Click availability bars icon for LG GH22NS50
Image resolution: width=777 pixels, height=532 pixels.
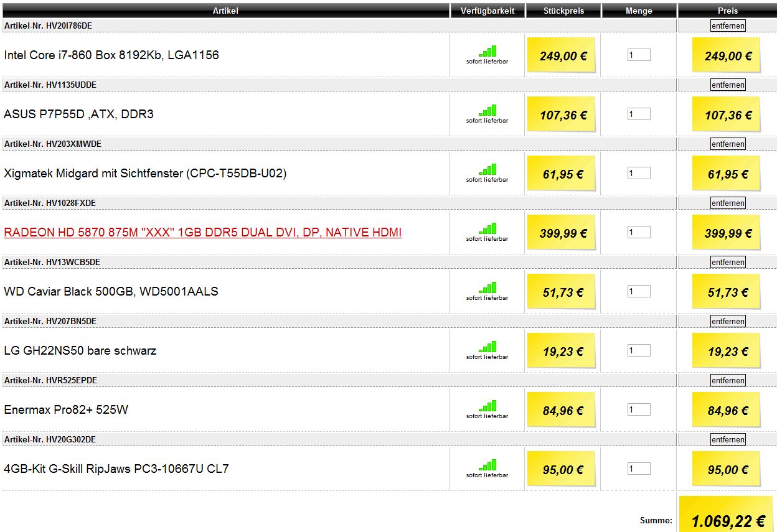click(487, 347)
